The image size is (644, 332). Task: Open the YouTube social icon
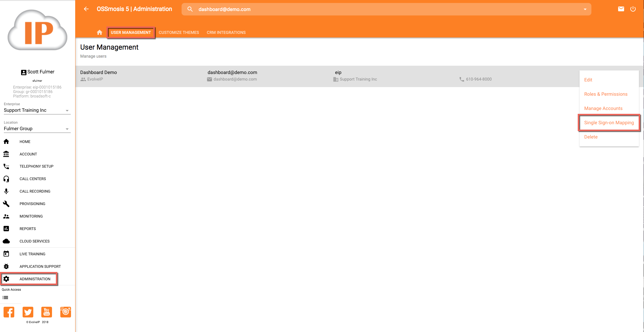(x=47, y=312)
